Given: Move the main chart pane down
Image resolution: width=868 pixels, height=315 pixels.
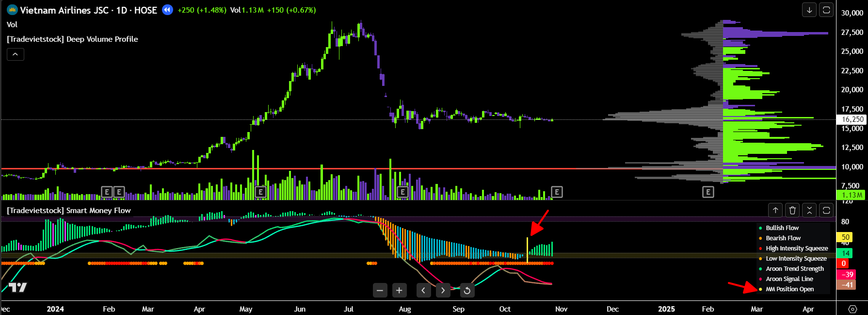Looking at the screenshot, I should pyautogui.click(x=809, y=10).
